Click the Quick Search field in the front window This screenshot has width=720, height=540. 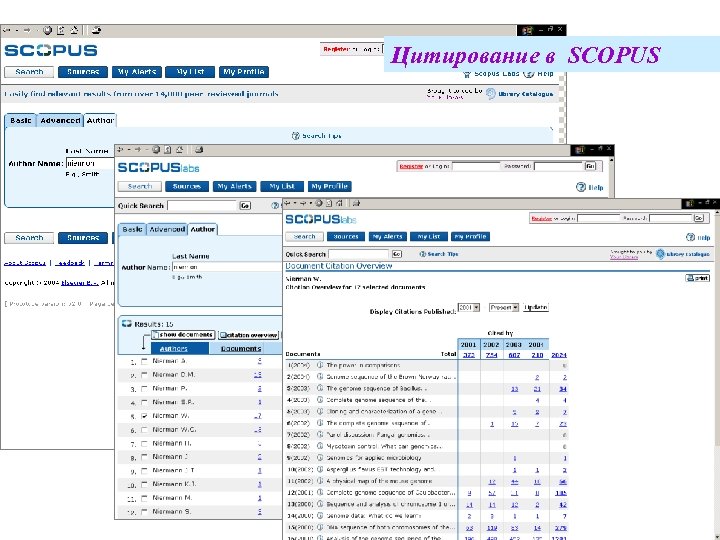click(359, 254)
